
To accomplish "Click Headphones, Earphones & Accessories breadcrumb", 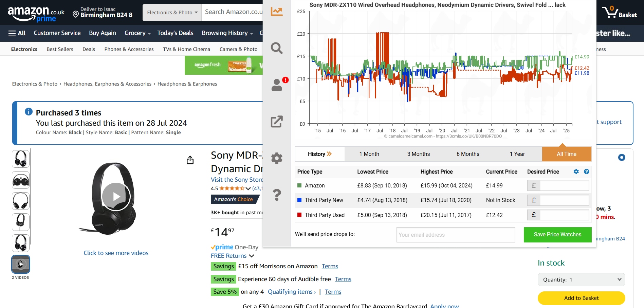I will click(107, 84).
